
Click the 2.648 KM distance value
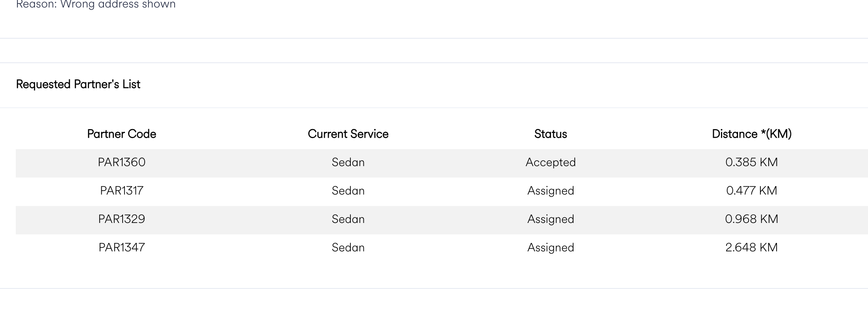(751, 248)
